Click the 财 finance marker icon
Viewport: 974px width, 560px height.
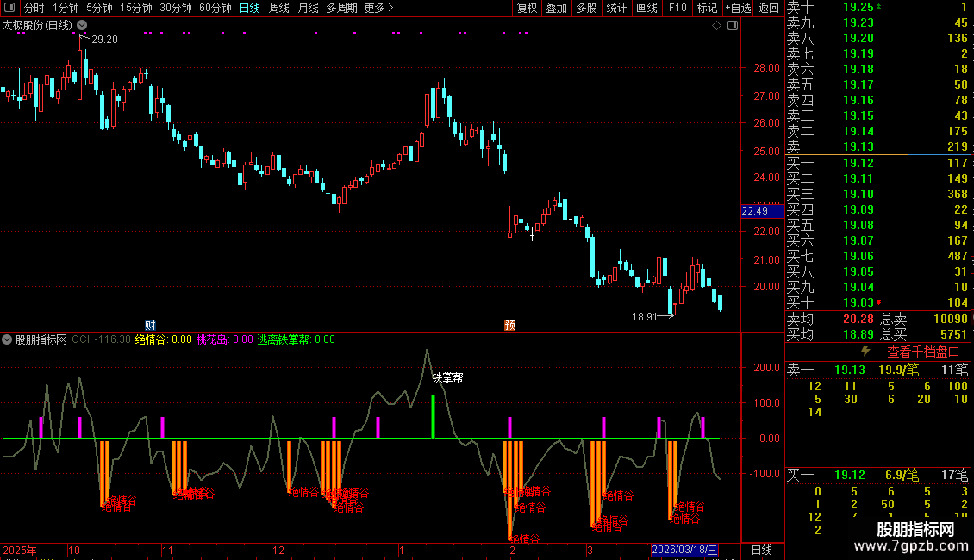[150, 325]
